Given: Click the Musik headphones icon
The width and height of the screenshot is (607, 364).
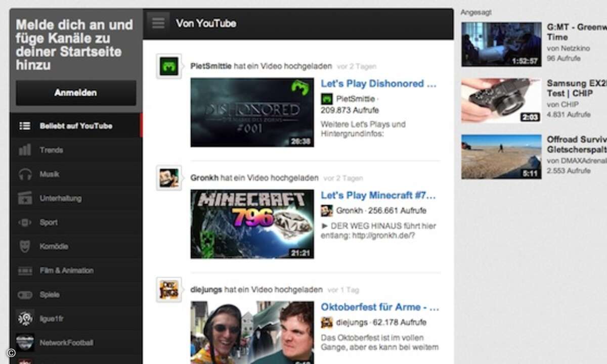Looking at the screenshot, I should [x=25, y=174].
